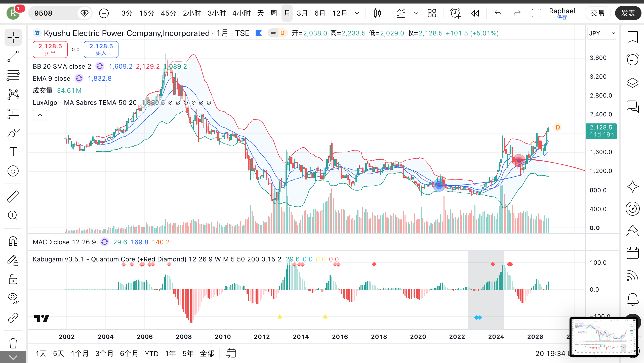The height and width of the screenshot is (363, 644).
Task: Switch to the 15分 timeframe
Action: coord(147,13)
